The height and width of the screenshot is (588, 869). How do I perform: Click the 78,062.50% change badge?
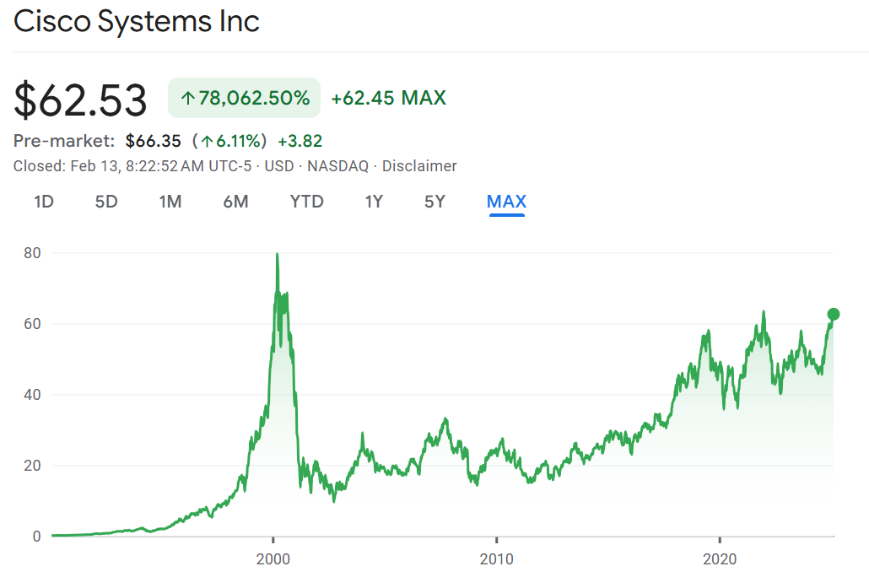tap(245, 98)
